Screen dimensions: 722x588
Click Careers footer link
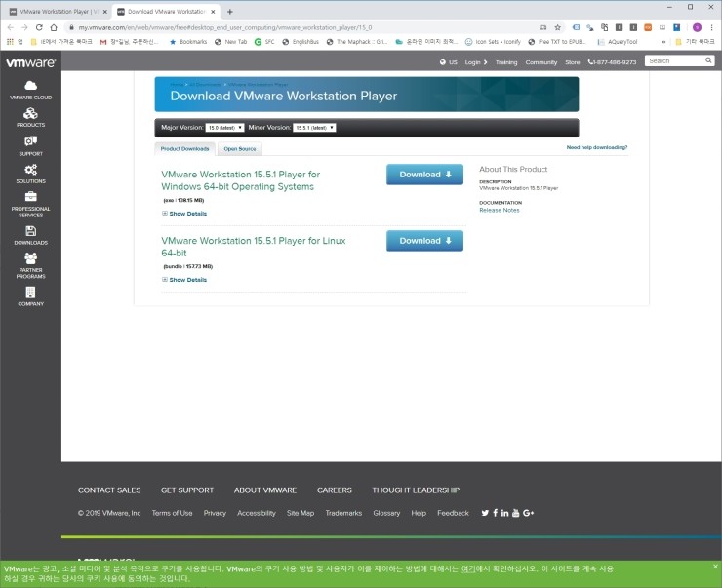tap(335, 490)
